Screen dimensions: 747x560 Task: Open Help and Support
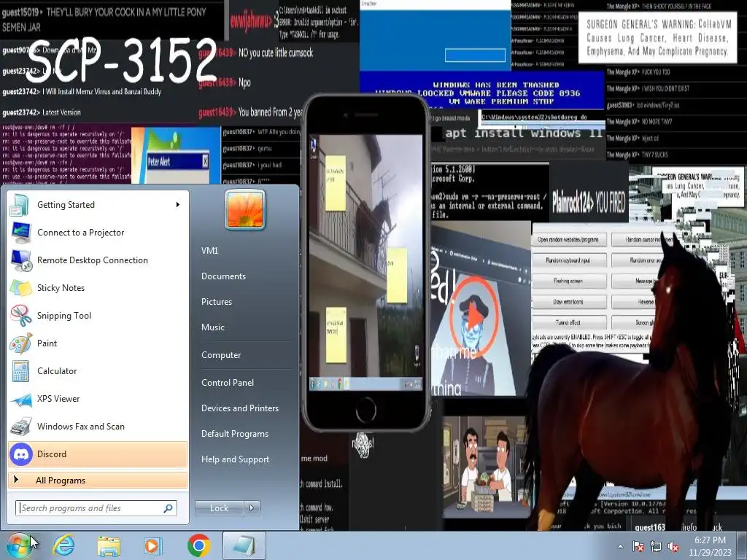[x=235, y=459]
